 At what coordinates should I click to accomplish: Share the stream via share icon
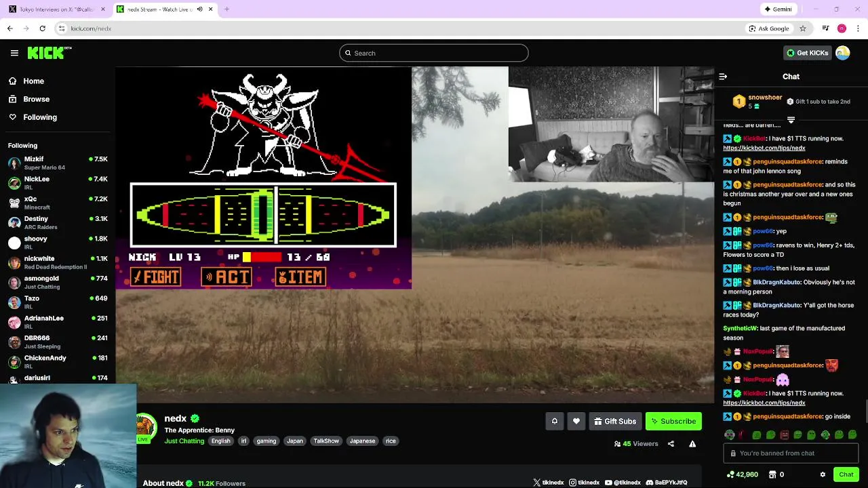coord(671,444)
